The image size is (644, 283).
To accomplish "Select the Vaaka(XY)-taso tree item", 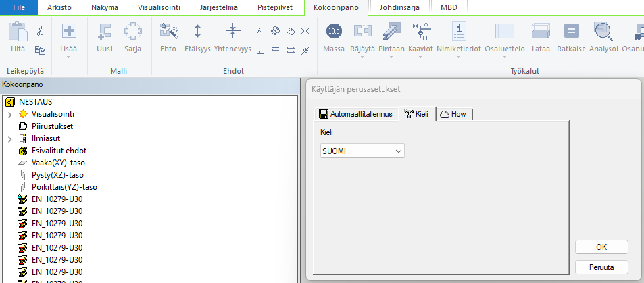I will 58,163.
